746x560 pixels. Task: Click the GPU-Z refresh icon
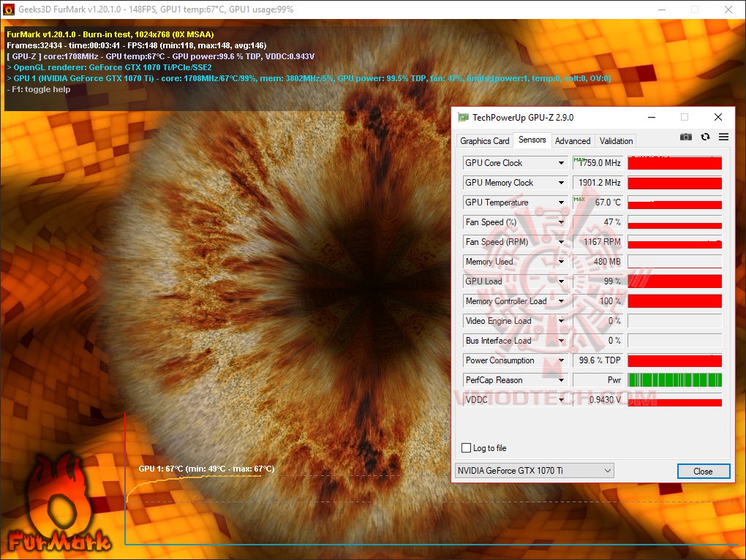click(x=705, y=137)
